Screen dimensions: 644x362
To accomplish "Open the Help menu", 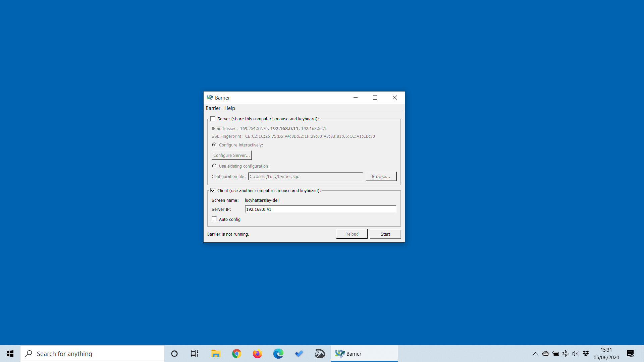I will [x=229, y=108].
